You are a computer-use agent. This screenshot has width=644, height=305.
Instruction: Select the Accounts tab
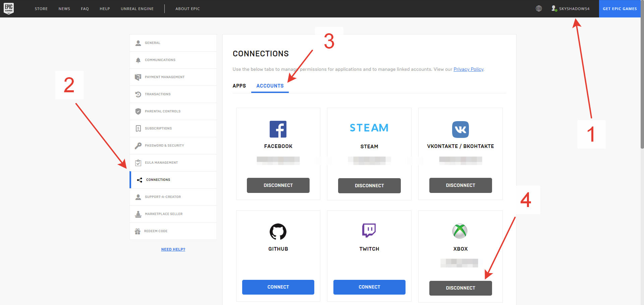click(270, 86)
